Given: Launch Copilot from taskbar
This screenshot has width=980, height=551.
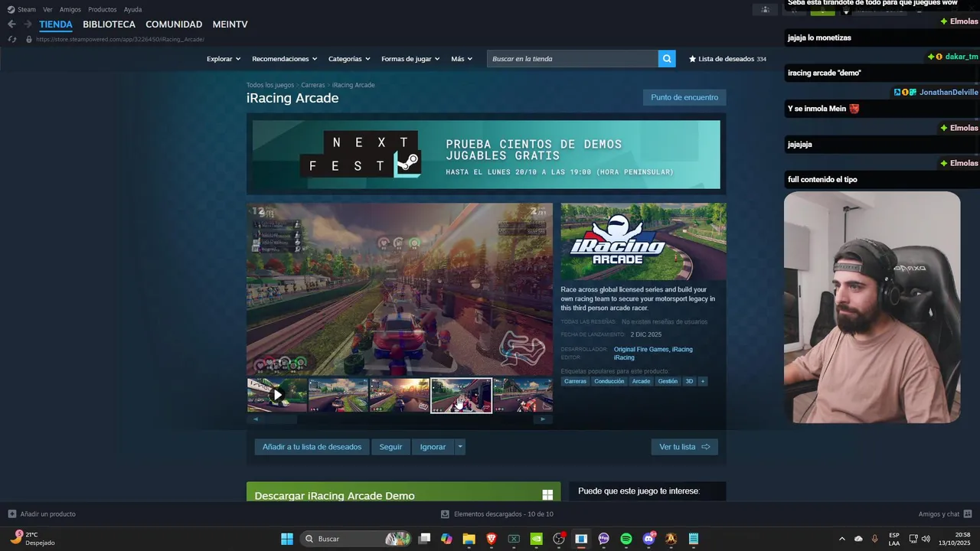Looking at the screenshot, I should (x=446, y=539).
